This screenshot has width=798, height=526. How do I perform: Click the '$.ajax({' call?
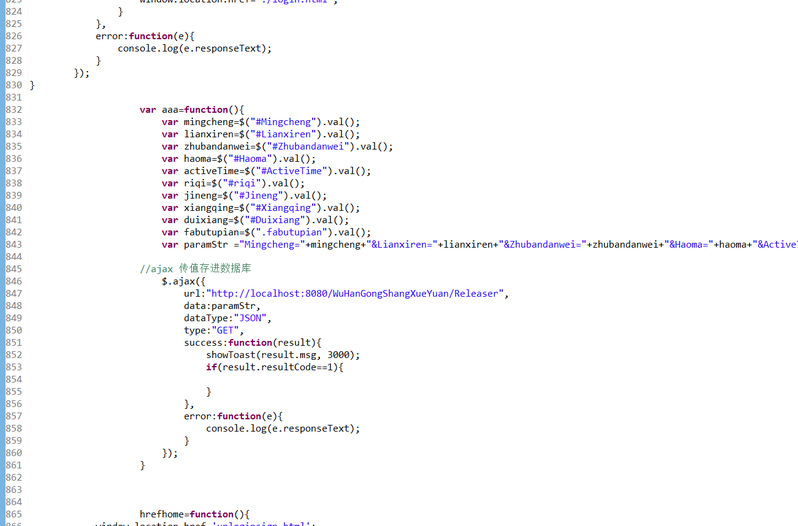click(184, 281)
